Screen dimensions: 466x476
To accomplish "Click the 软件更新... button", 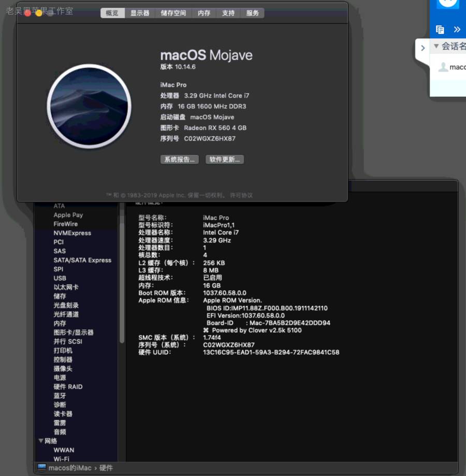I will click(x=225, y=160).
